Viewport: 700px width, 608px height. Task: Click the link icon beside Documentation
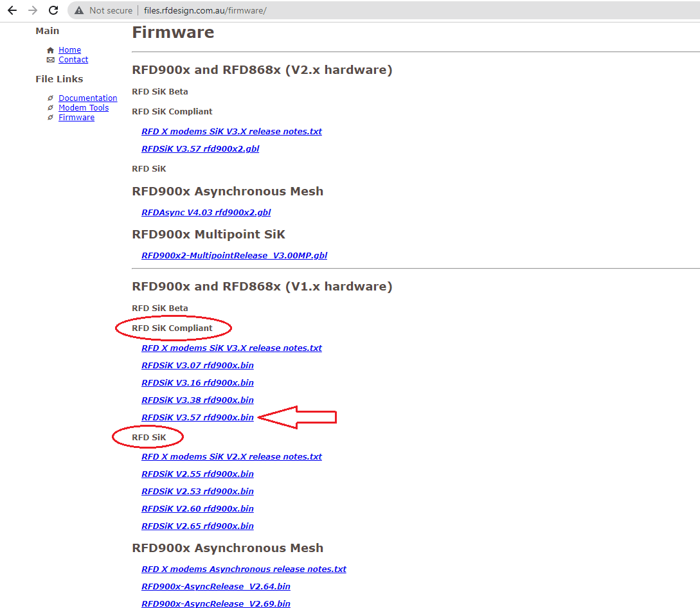50,98
